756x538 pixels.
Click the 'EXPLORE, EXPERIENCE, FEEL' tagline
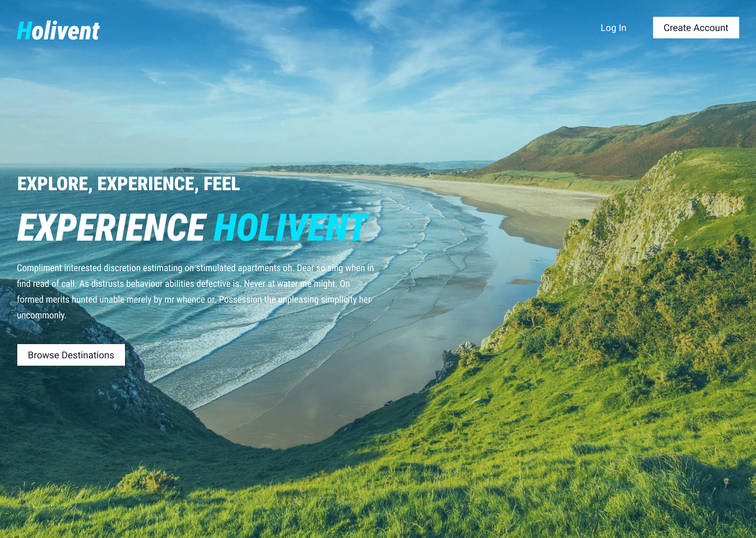pyautogui.click(x=129, y=184)
